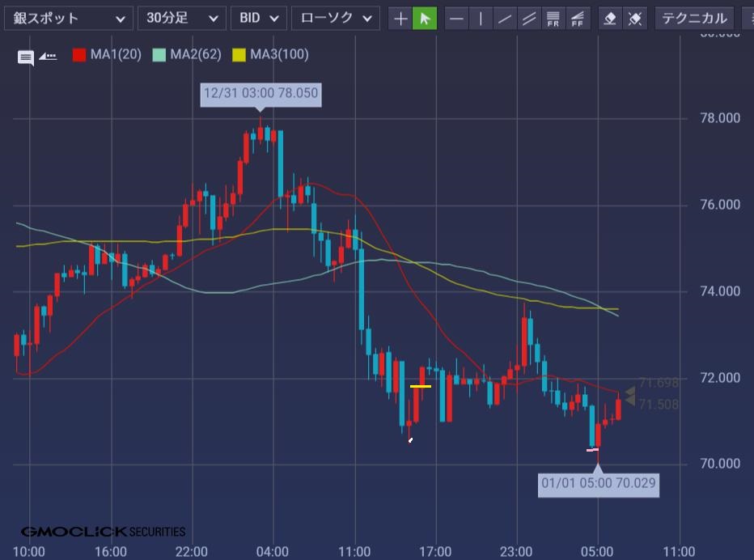Click the eraser tool icon
The width and height of the screenshot is (754, 560).
[x=611, y=19]
